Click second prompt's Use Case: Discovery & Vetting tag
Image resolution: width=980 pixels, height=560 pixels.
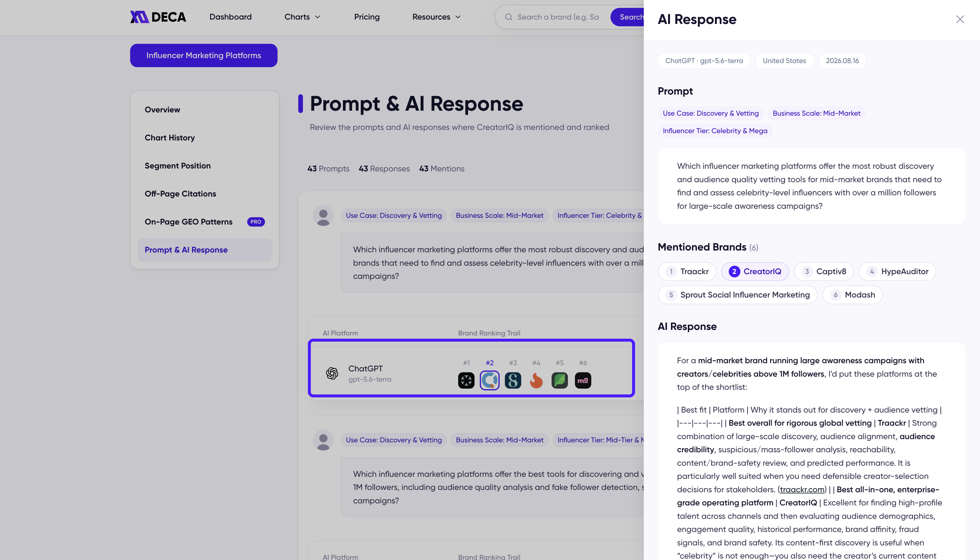(394, 440)
